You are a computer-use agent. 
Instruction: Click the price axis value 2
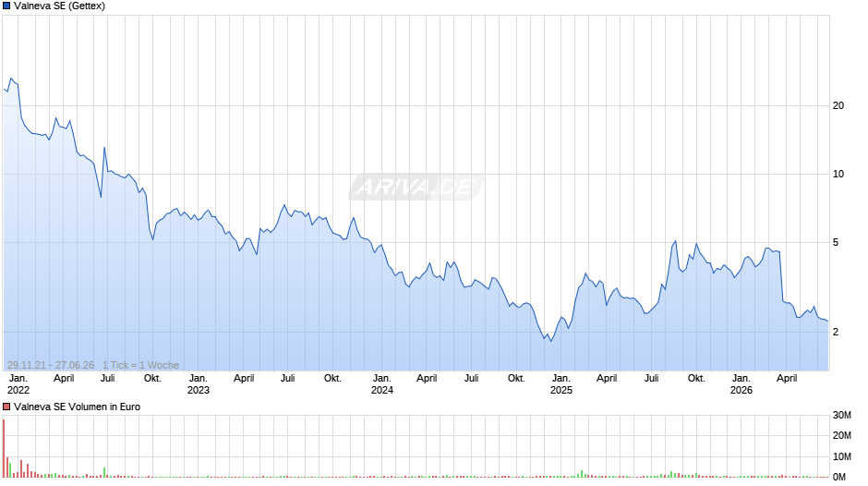pyautogui.click(x=836, y=332)
